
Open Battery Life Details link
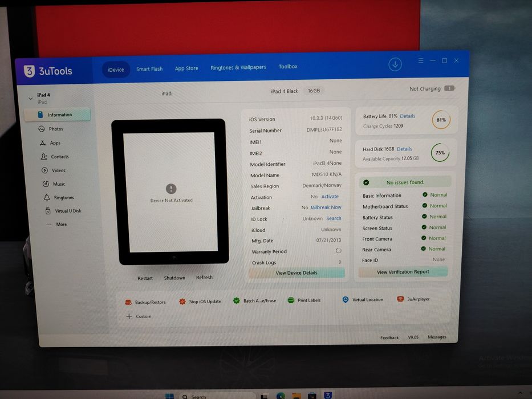pyautogui.click(x=408, y=116)
